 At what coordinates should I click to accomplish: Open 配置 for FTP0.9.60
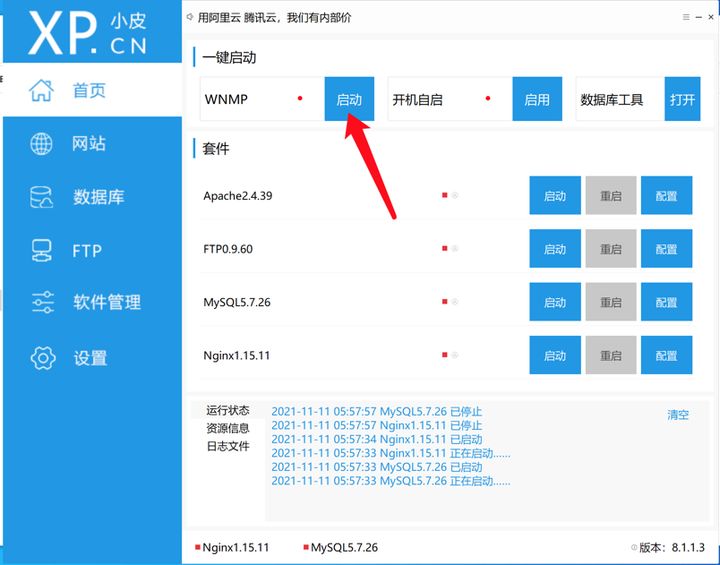tap(666, 249)
